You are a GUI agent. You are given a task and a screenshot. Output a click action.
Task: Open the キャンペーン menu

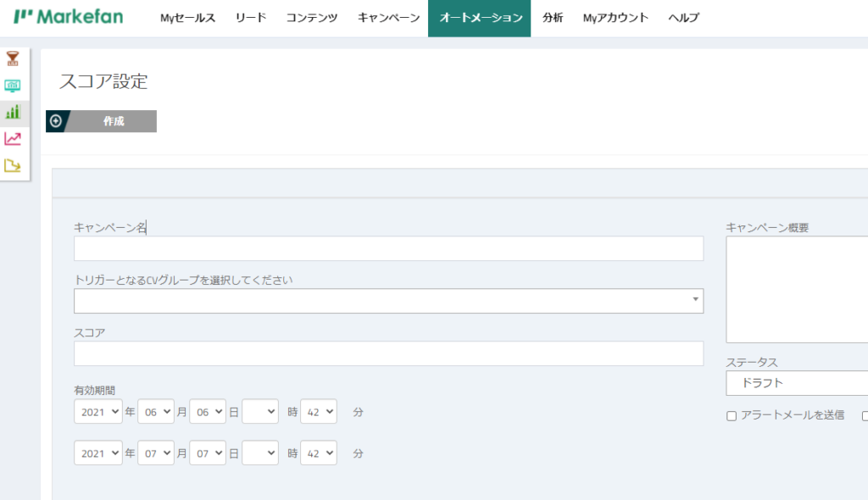388,18
